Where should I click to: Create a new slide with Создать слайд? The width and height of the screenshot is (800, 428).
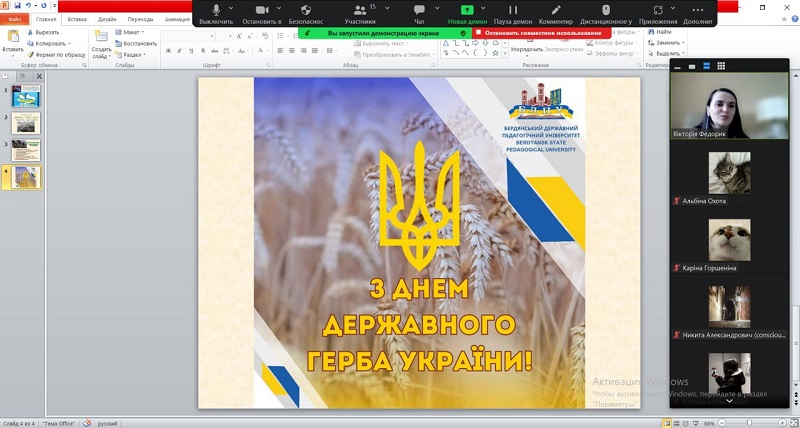tap(102, 45)
